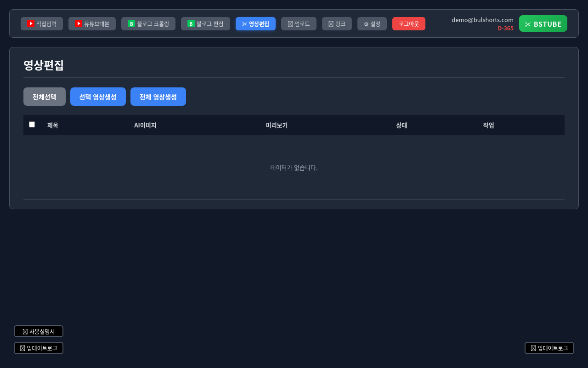Click the red D-365 remaining days label
The image size is (588, 368).
[505, 29]
